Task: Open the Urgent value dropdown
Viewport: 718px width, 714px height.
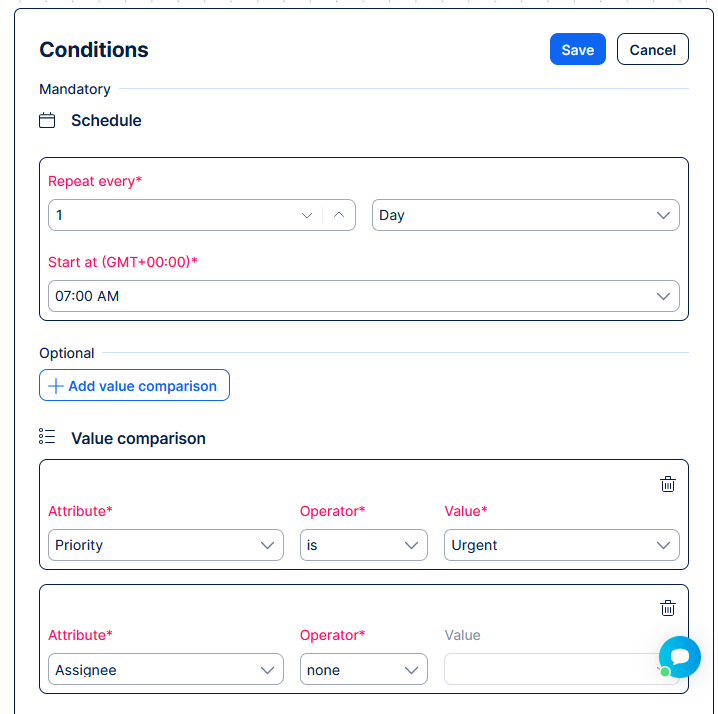Action: click(561, 545)
